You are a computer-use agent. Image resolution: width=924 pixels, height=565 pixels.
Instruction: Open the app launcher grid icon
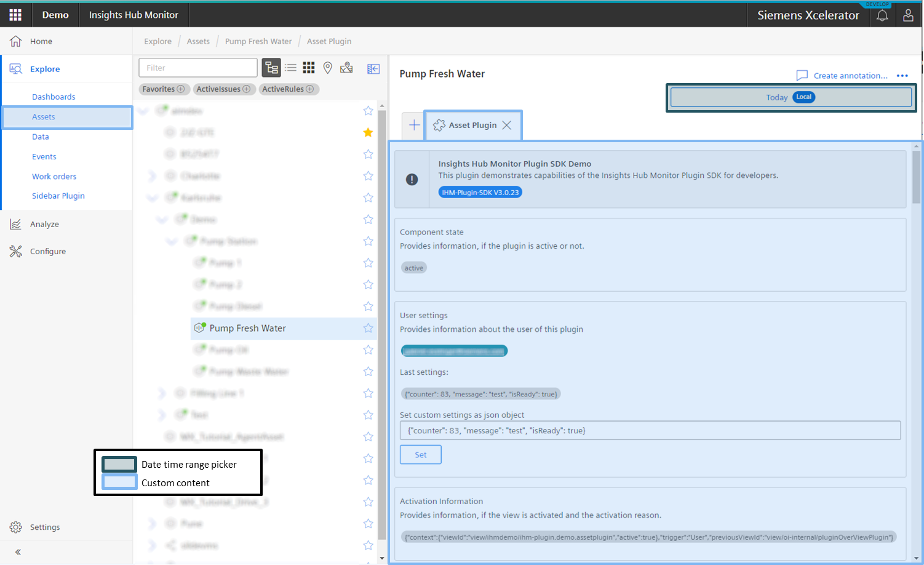point(15,15)
